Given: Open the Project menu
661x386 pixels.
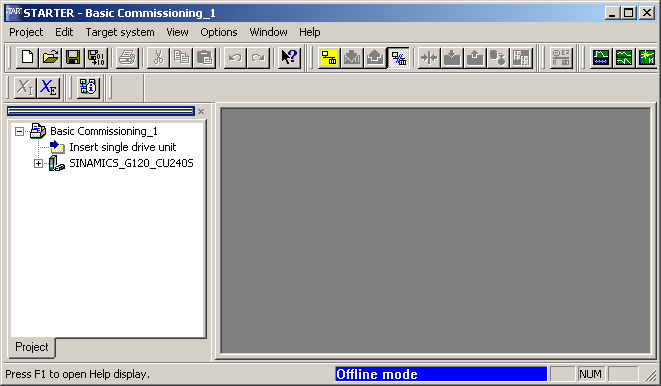Looking at the screenshot, I should (x=26, y=32).
